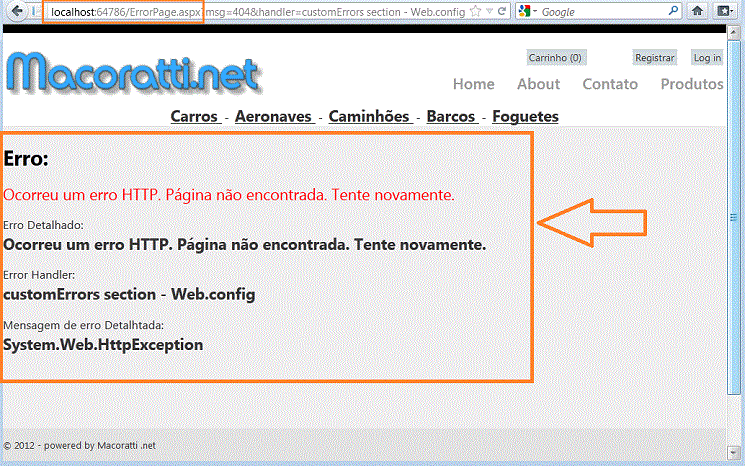The width and height of the screenshot is (745, 466).
Task: Browse the Foguetes category link
Action: 525,116
